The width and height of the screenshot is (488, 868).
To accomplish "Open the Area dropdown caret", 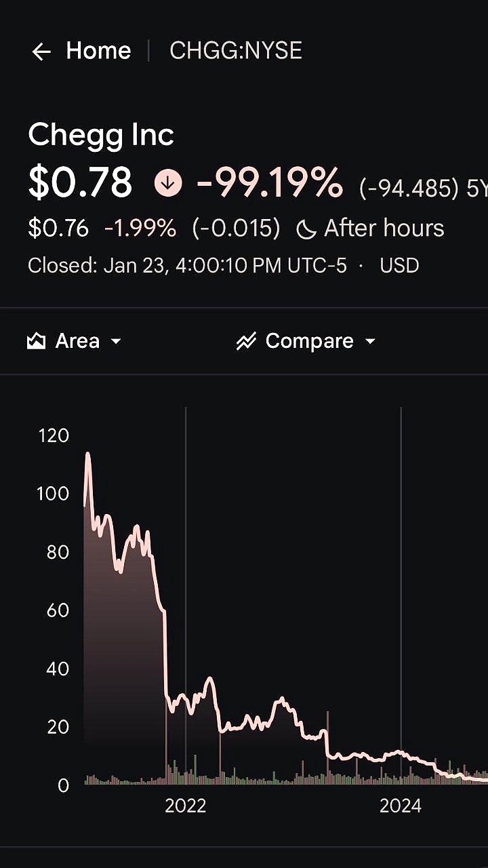I will [116, 341].
